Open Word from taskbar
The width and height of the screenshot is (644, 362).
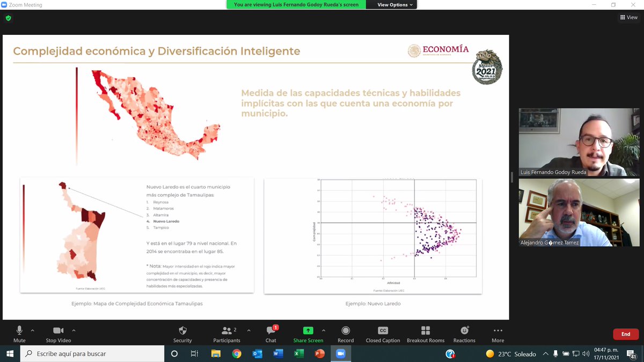click(278, 354)
